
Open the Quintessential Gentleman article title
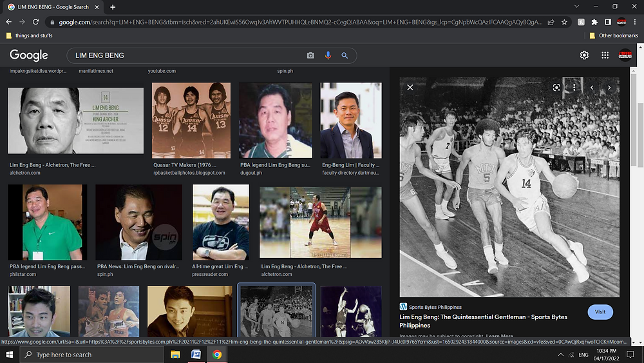click(x=484, y=321)
